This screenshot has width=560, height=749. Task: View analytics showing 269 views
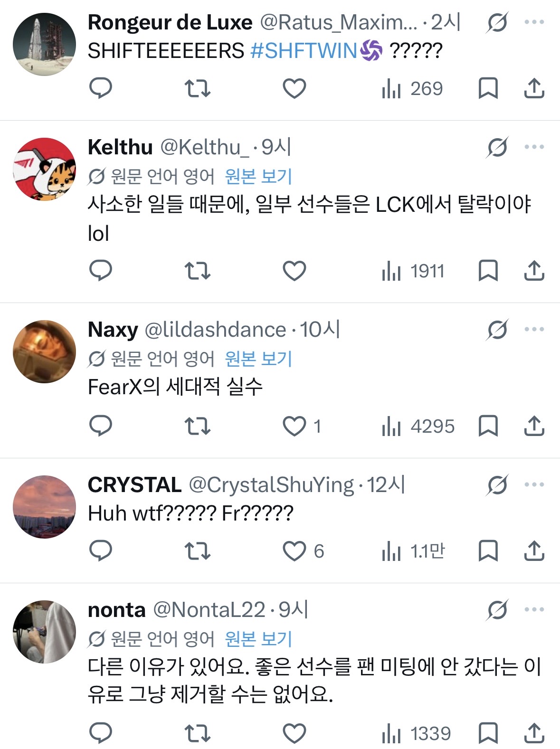(x=412, y=89)
